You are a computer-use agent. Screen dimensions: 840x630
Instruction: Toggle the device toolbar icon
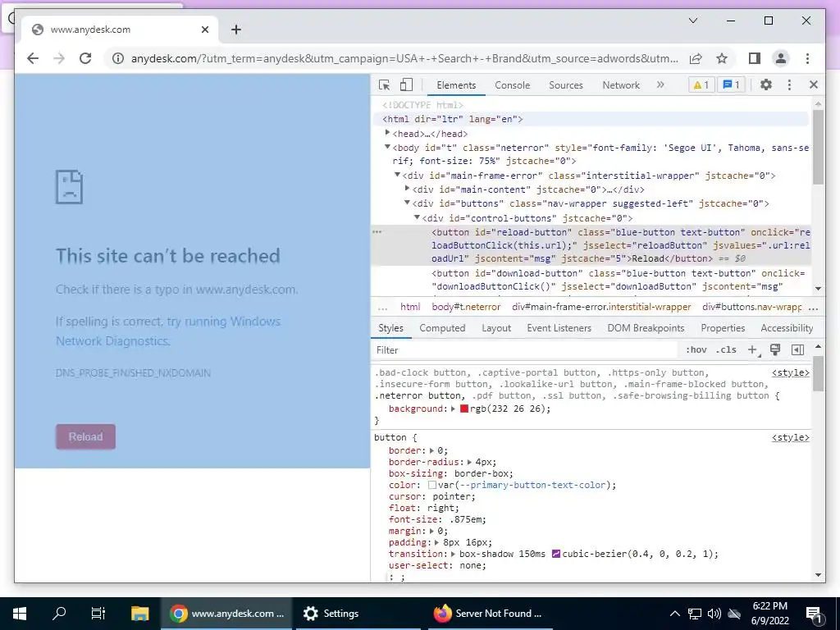[x=407, y=84]
